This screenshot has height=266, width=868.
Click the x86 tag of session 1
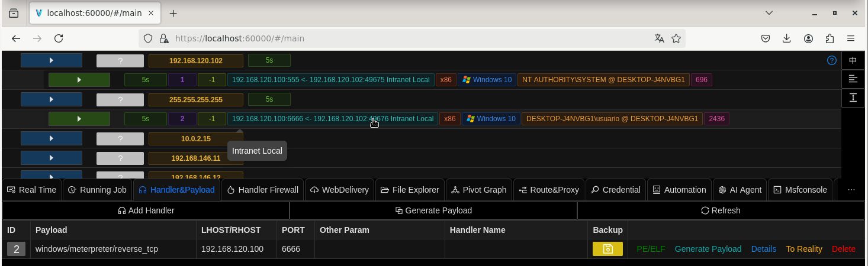pyautogui.click(x=446, y=79)
